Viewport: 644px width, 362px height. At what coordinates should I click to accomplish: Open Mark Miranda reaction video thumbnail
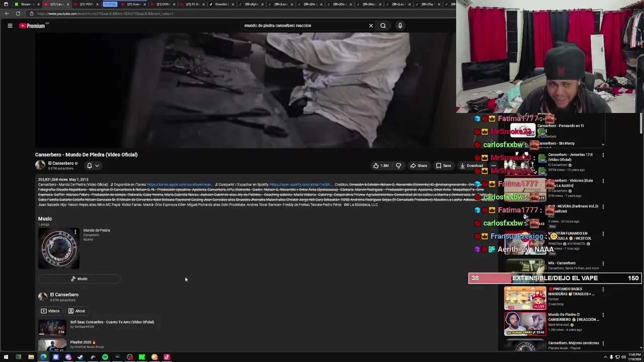coord(525,324)
